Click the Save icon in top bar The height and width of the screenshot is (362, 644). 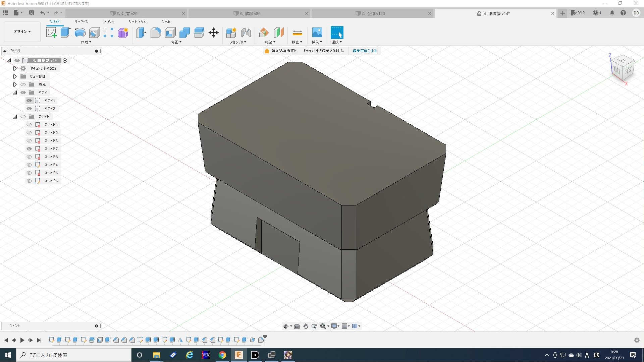tap(32, 13)
